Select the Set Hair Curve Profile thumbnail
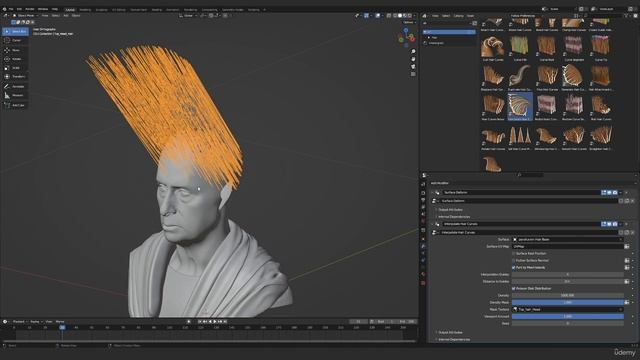Viewport: 640px width, 360px height. point(520,138)
